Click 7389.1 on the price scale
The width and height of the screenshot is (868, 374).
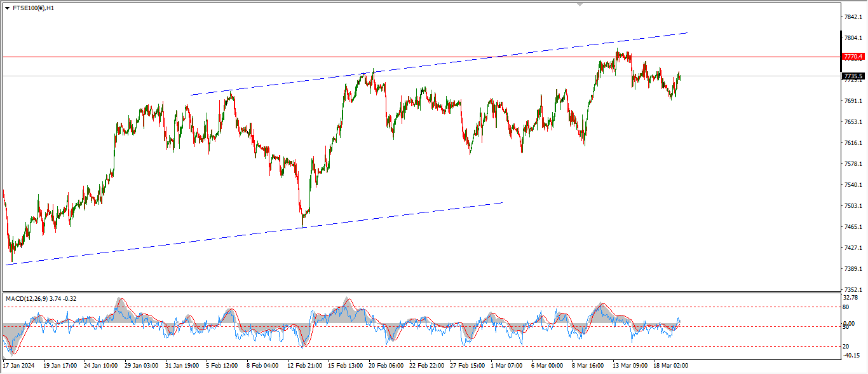(852, 269)
